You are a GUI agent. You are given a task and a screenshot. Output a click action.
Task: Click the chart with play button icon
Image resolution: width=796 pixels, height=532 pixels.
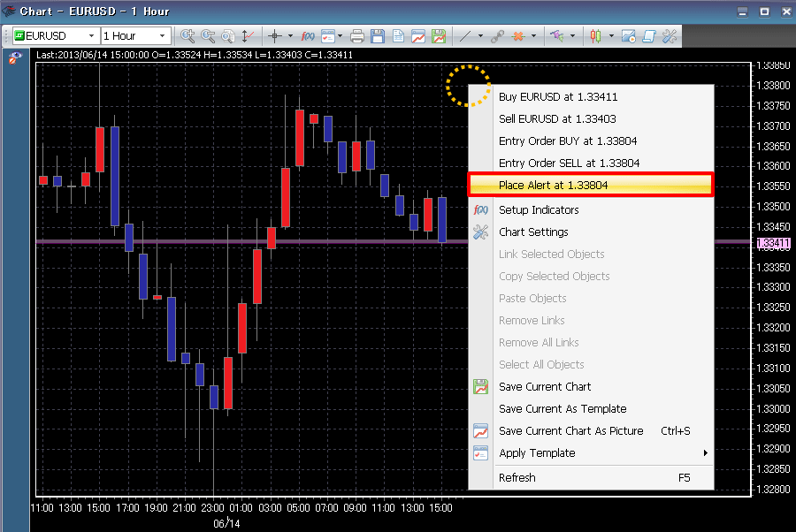pyautogui.click(x=629, y=36)
